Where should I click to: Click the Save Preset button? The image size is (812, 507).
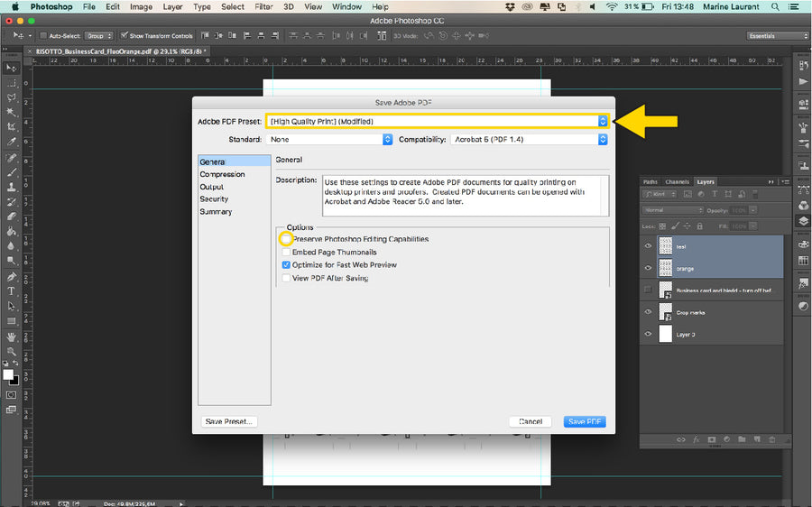[x=228, y=421]
